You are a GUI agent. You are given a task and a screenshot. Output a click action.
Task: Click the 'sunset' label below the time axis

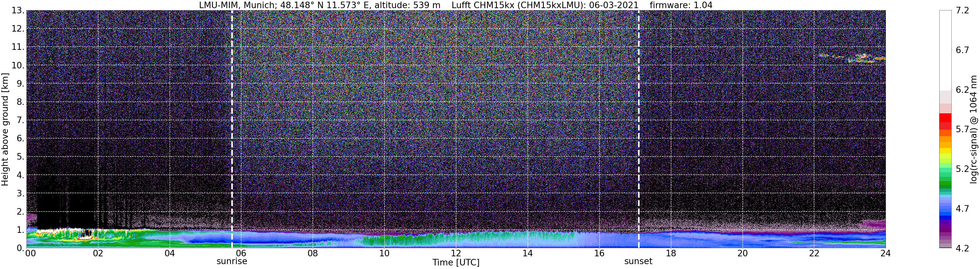638,262
